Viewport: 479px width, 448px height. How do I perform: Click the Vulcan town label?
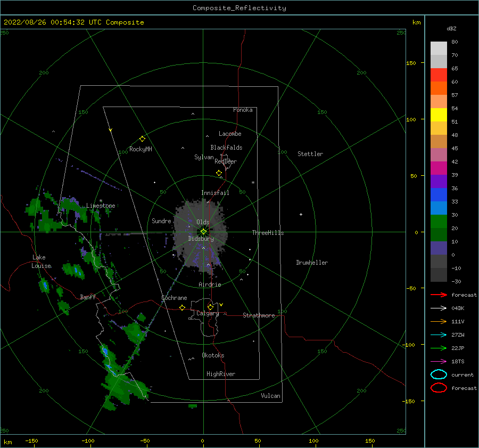tap(270, 396)
